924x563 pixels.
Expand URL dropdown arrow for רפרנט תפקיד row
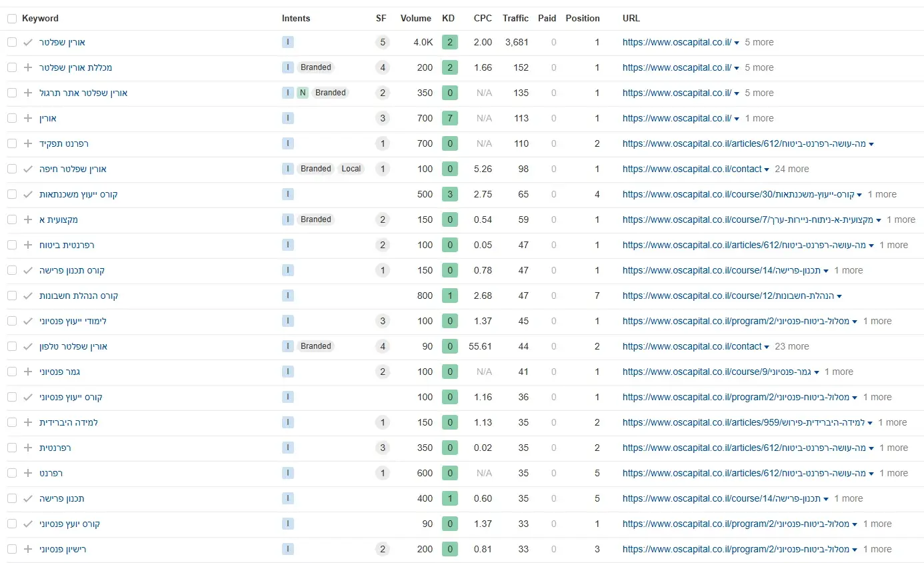point(871,144)
